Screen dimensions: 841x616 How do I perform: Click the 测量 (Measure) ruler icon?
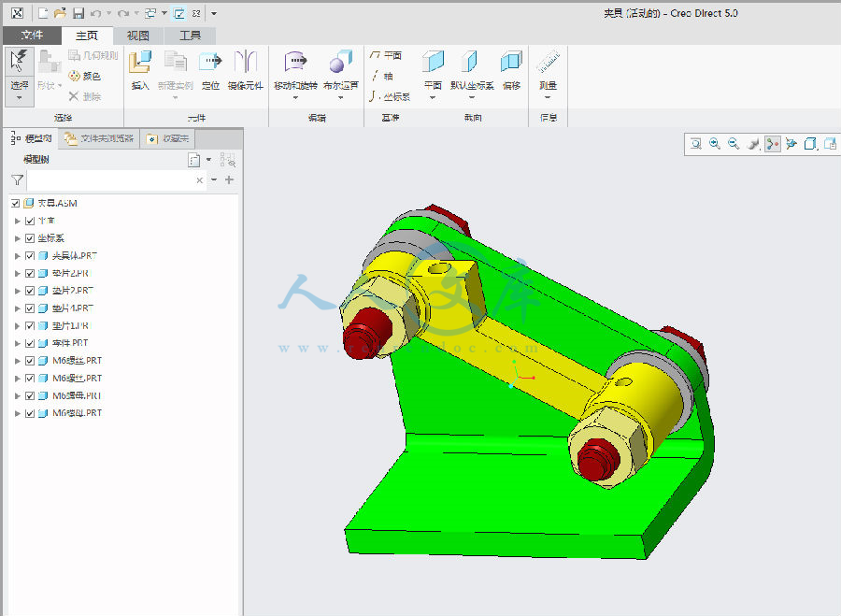tap(549, 62)
